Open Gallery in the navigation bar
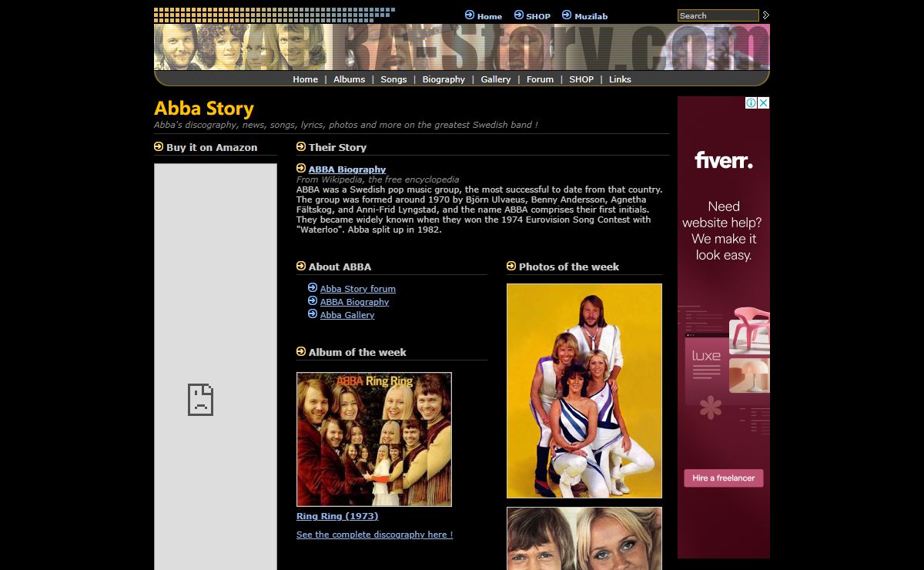Screen dimensions: 924x570 coord(496,79)
